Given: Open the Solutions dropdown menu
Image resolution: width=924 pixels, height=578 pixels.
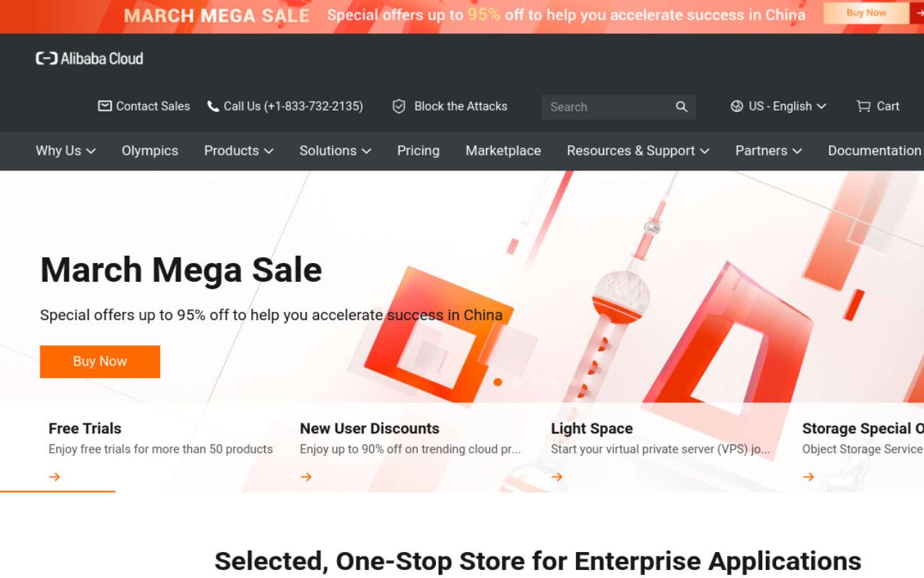Looking at the screenshot, I should 336,150.
